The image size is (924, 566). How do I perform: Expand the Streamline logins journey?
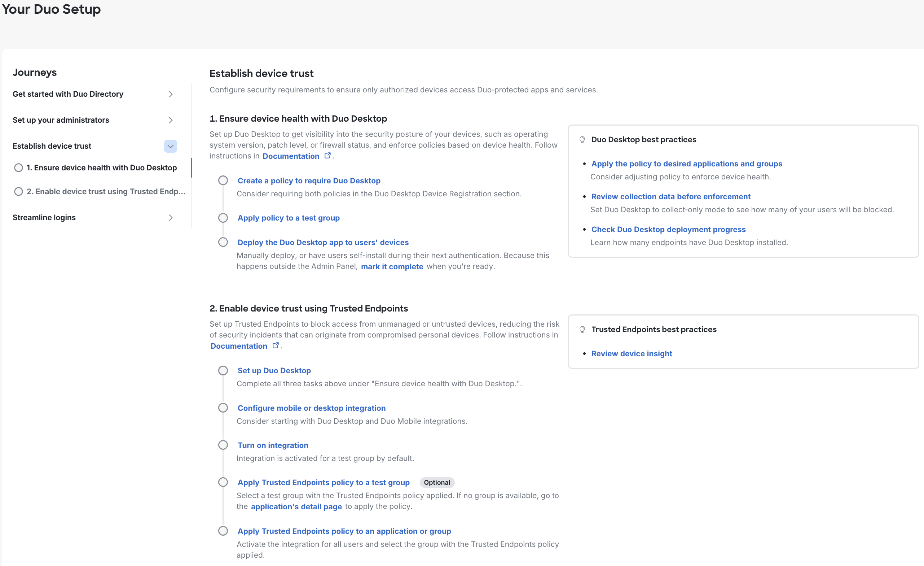tap(171, 218)
